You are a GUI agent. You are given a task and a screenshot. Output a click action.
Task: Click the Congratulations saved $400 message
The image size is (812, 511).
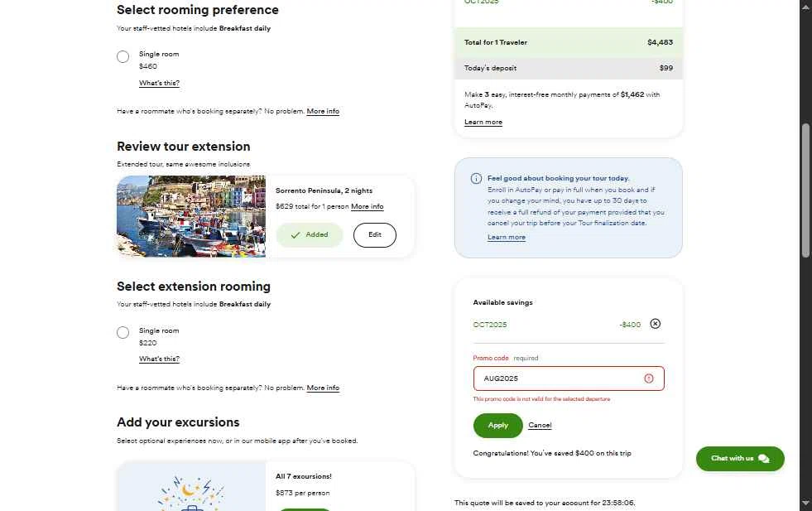[552, 453]
